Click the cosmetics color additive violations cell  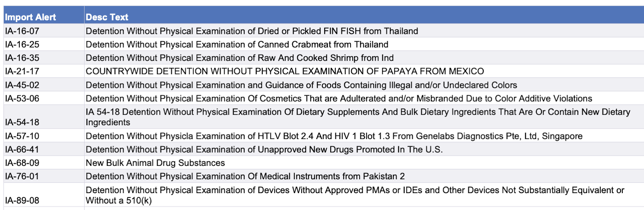point(339,98)
